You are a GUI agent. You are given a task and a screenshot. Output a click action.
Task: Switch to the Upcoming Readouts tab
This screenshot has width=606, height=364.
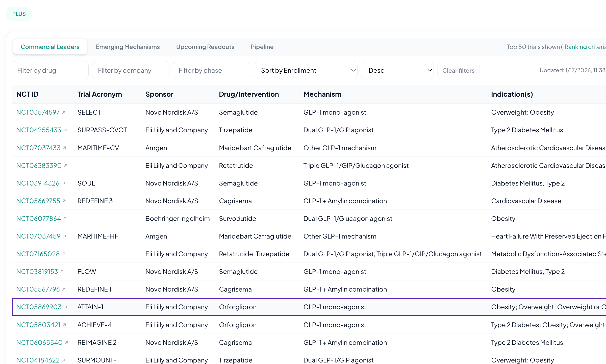[x=205, y=47]
